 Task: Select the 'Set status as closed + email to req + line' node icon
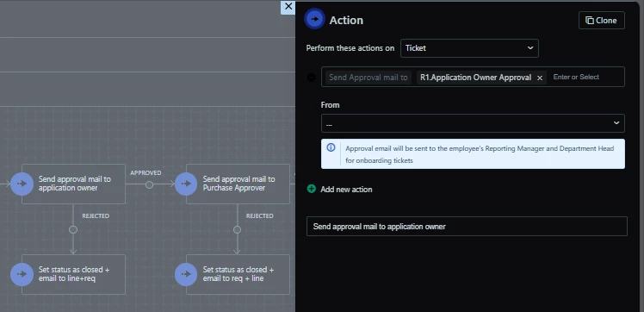click(x=186, y=274)
